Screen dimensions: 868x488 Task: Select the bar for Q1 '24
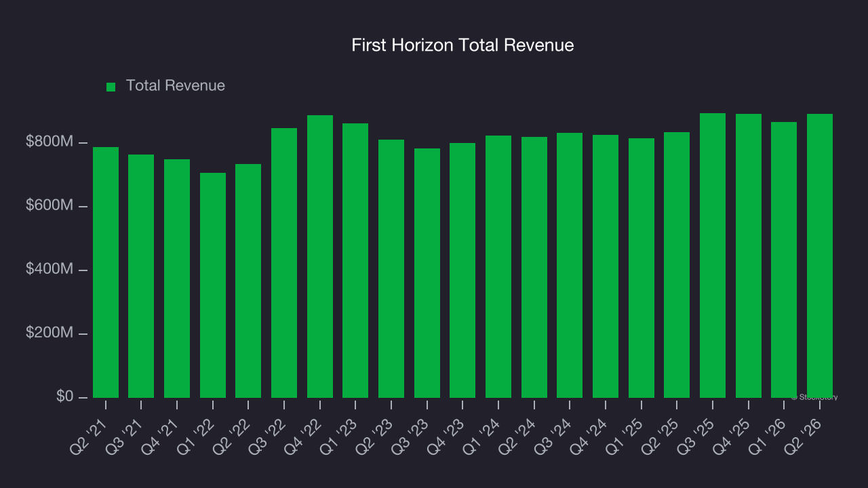[x=498, y=266]
